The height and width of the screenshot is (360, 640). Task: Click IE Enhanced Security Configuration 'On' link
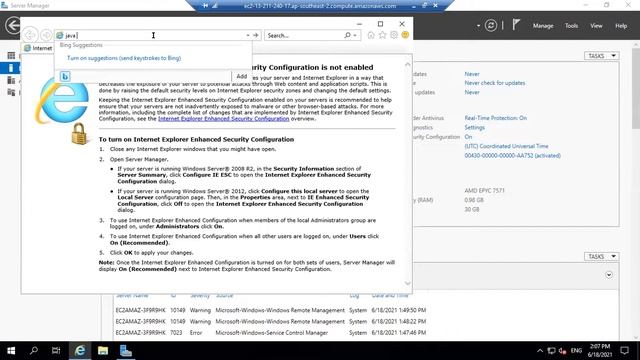(x=468, y=137)
